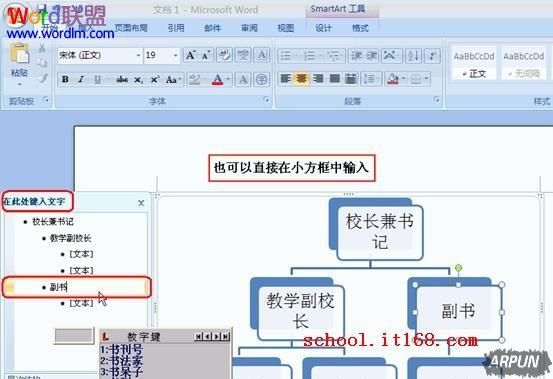Click the paragraph shading paint bucket
This screenshot has width=553, height=379.
393,78
